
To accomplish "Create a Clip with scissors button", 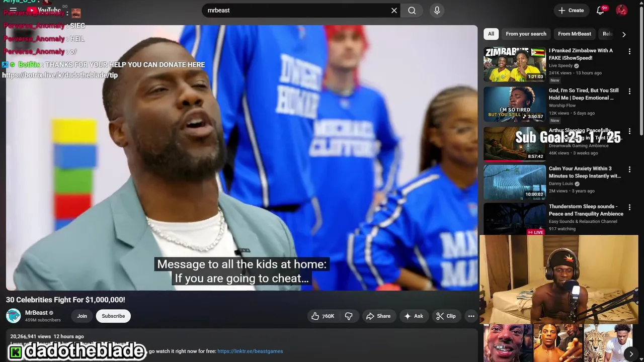I will [446, 316].
